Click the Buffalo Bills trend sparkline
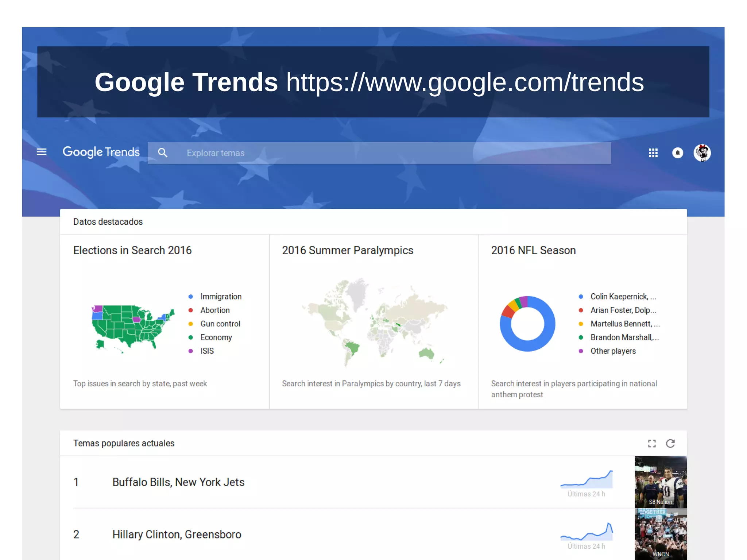 click(x=587, y=479)
